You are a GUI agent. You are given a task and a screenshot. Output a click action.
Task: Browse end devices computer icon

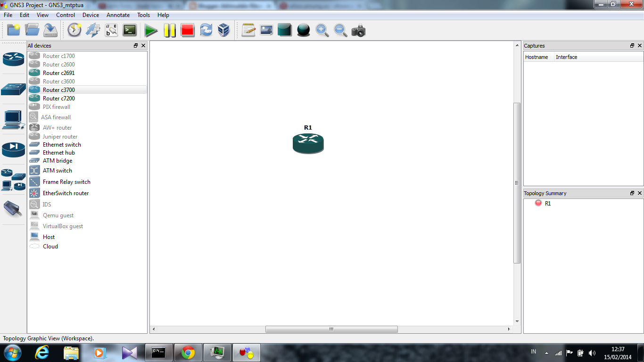13,120
